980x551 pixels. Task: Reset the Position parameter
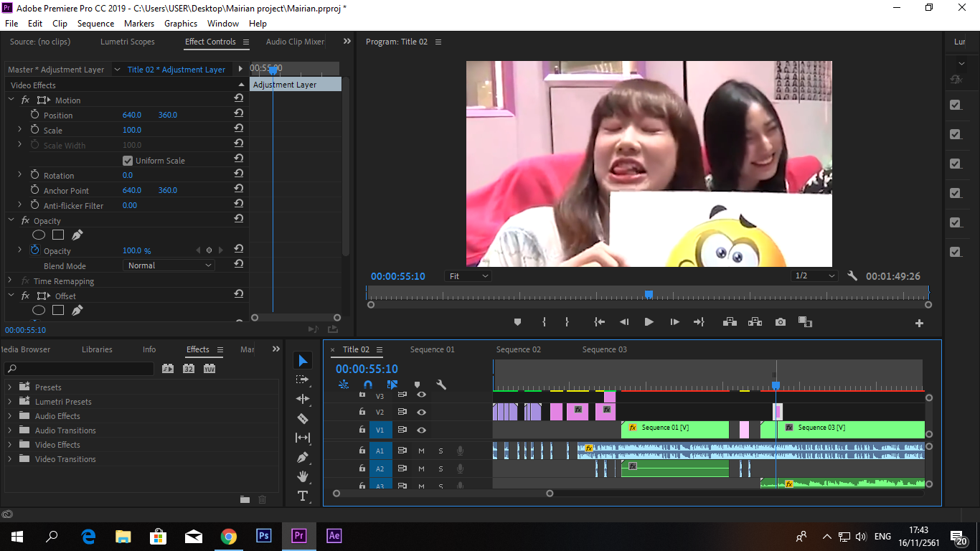click(x=238, y=115)
